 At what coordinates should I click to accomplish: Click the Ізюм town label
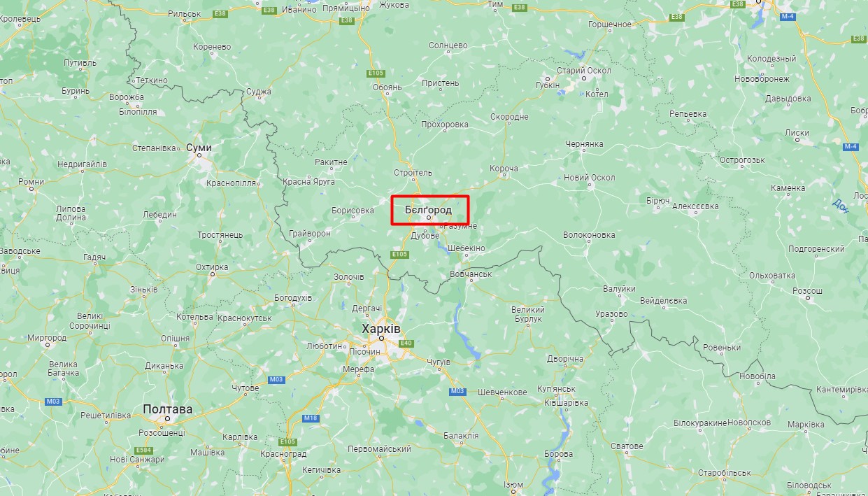513,485
